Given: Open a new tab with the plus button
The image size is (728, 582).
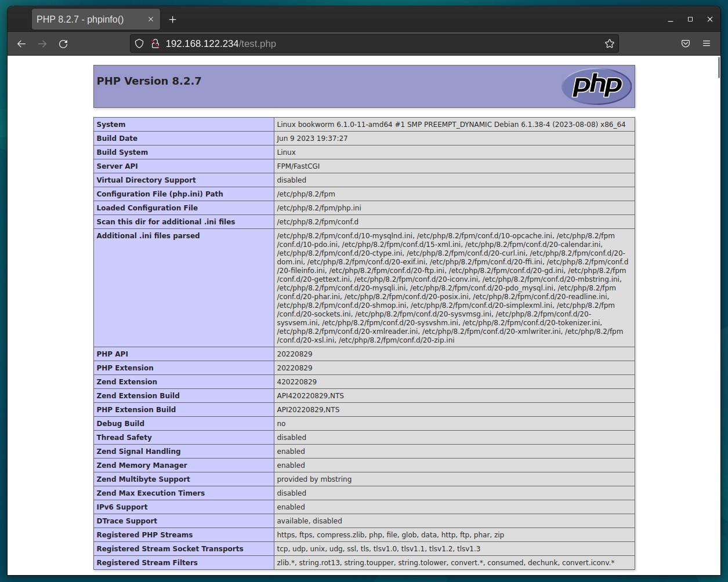Looking at the screenshot, I should (172, 19).
